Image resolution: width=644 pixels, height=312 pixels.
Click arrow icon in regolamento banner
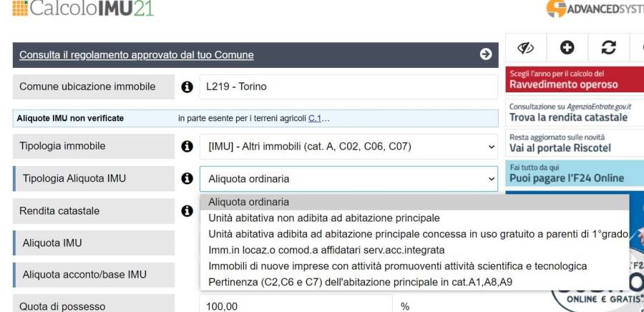(x=486, y=54)
